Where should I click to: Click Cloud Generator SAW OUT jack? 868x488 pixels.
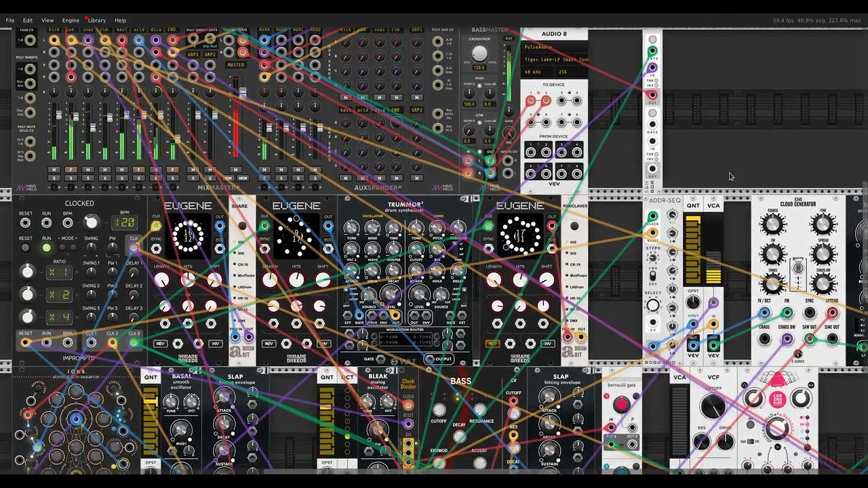point(809,339)
